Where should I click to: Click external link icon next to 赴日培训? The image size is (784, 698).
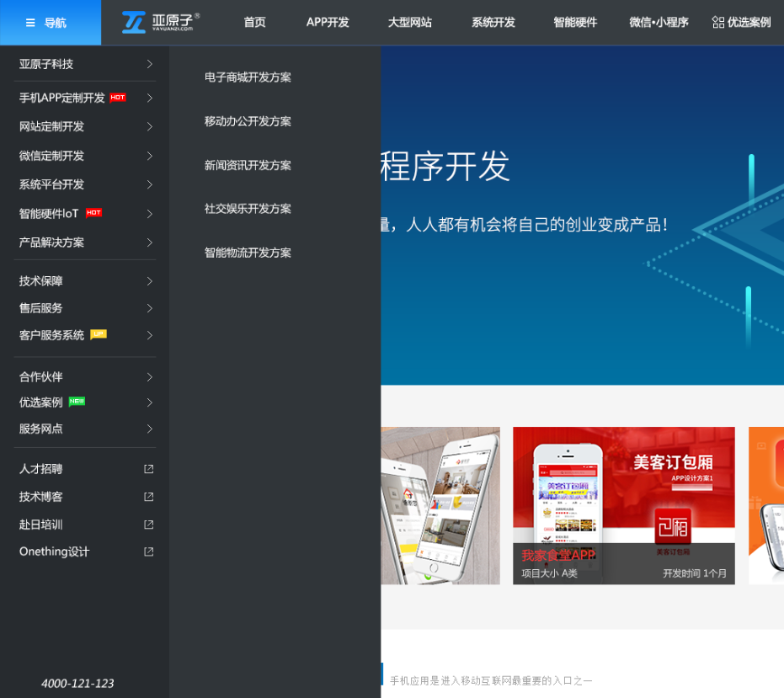point(149,525)
